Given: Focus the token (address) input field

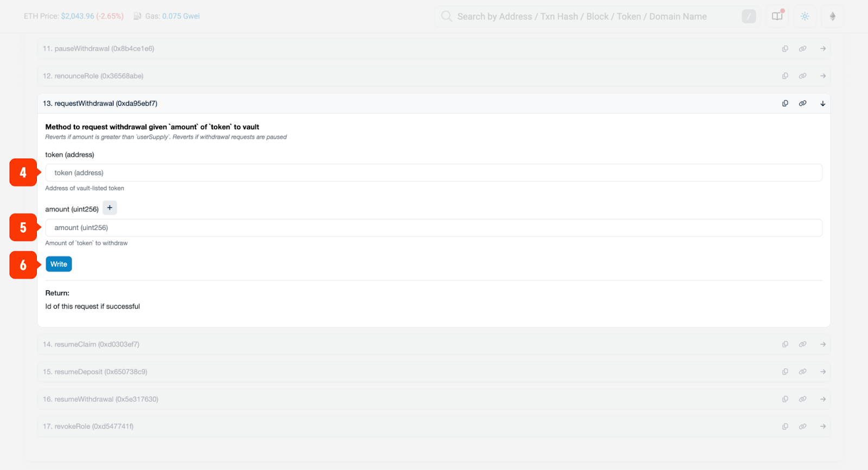Looking at the screenshot, I should [433, 173].
